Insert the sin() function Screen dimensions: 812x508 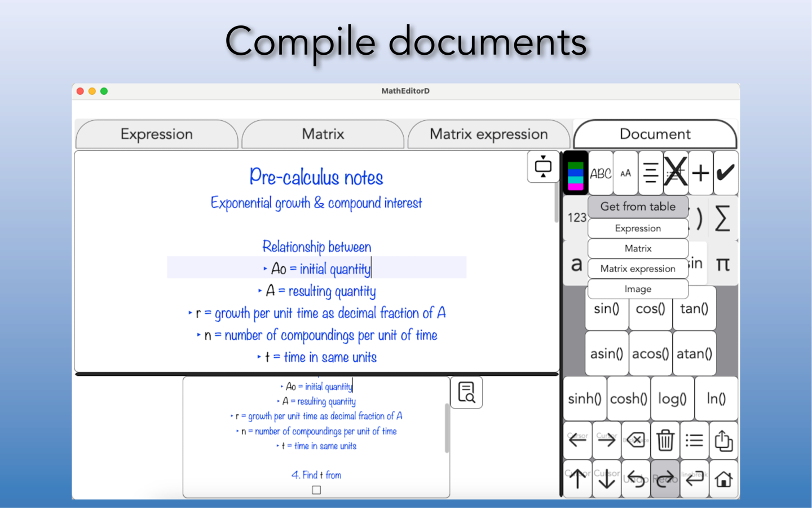click(x=607, y=309)
